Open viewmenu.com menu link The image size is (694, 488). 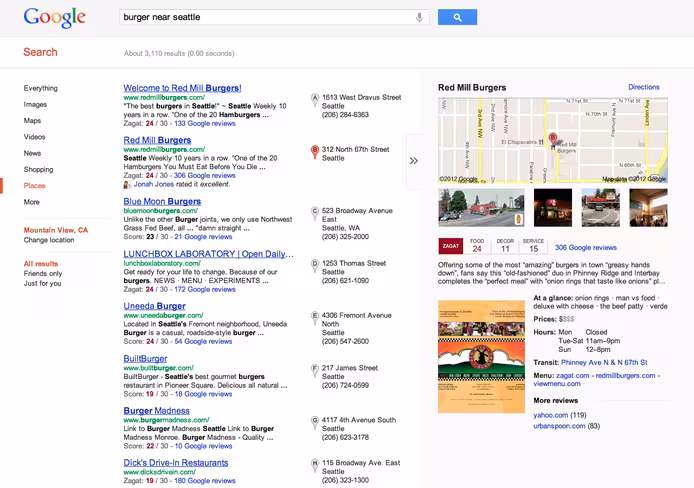point(557,384)
